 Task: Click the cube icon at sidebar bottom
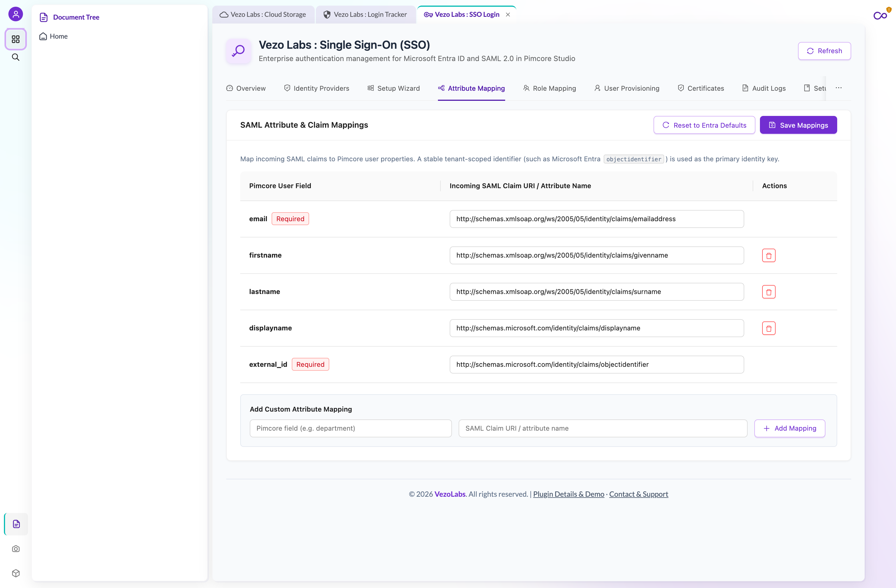[x=16, y=573]
